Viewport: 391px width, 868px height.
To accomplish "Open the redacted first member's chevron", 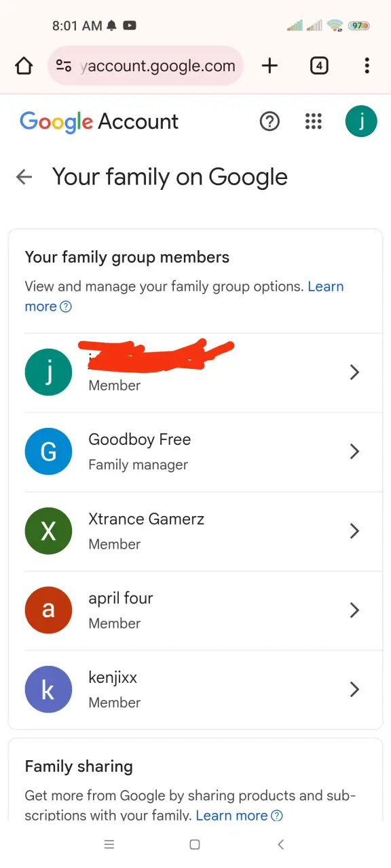I will coord(354,372).
